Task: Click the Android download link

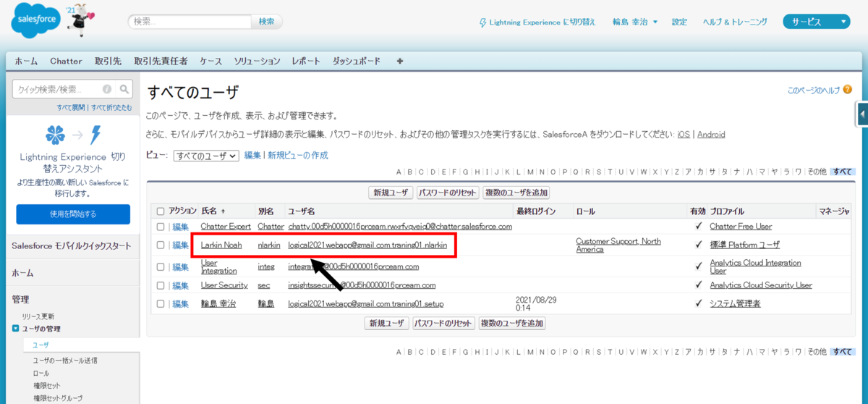Action: point(711,135)
